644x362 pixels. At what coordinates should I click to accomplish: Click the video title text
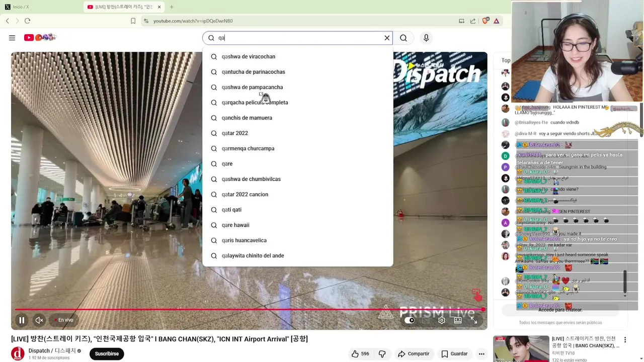pos(159,339)
